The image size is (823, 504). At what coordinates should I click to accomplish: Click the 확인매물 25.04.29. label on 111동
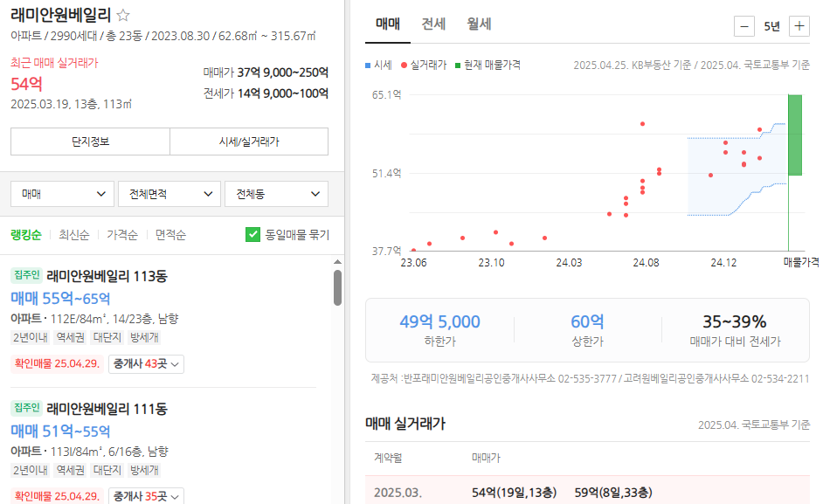coord(57,496)
